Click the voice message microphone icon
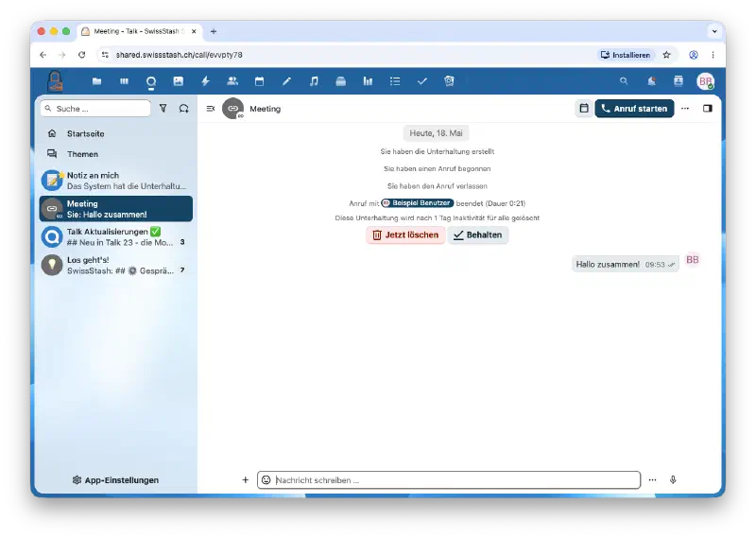The width and height of the screenshot is (756, 538). pos(673,480)
